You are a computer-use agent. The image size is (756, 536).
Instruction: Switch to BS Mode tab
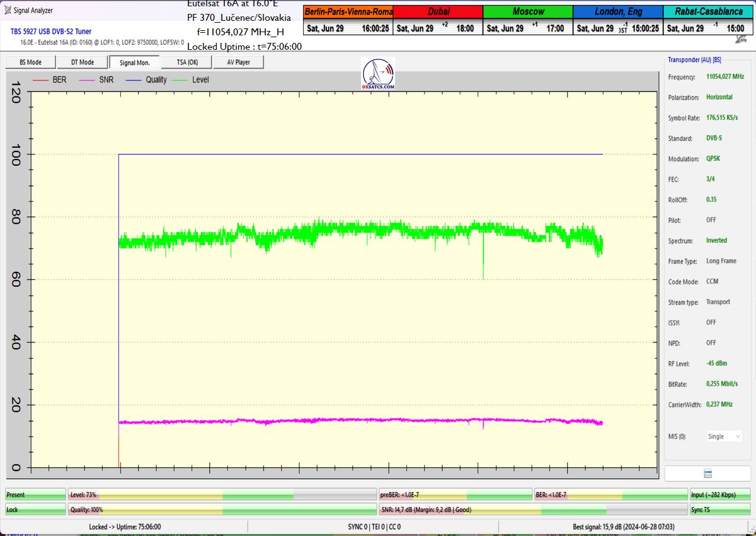tap(30, 62)
